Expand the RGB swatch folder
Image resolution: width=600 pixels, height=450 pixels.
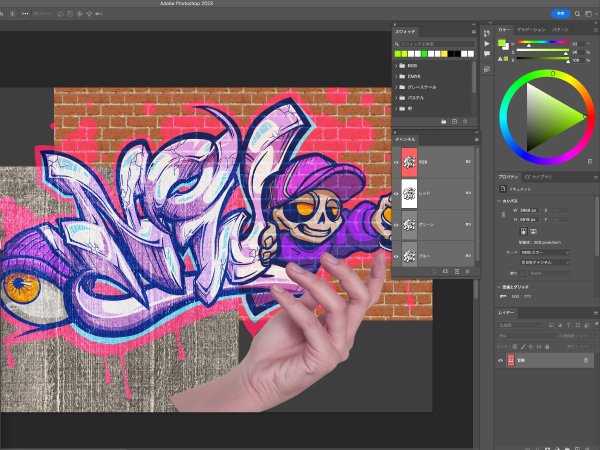[396, 66]
